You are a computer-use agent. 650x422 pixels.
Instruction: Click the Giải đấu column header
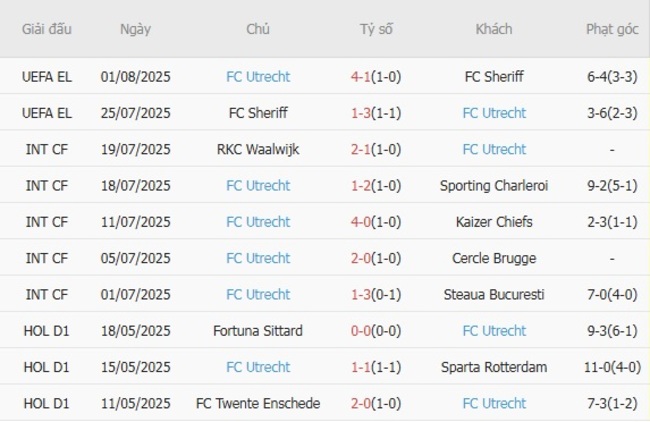click(x=47, y=29)
